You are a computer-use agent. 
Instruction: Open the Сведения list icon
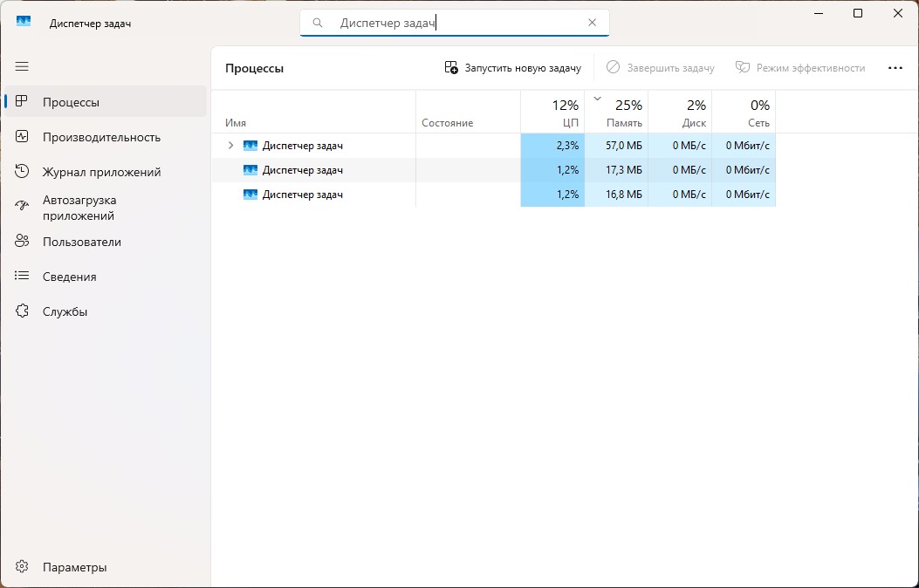point(22,276)
